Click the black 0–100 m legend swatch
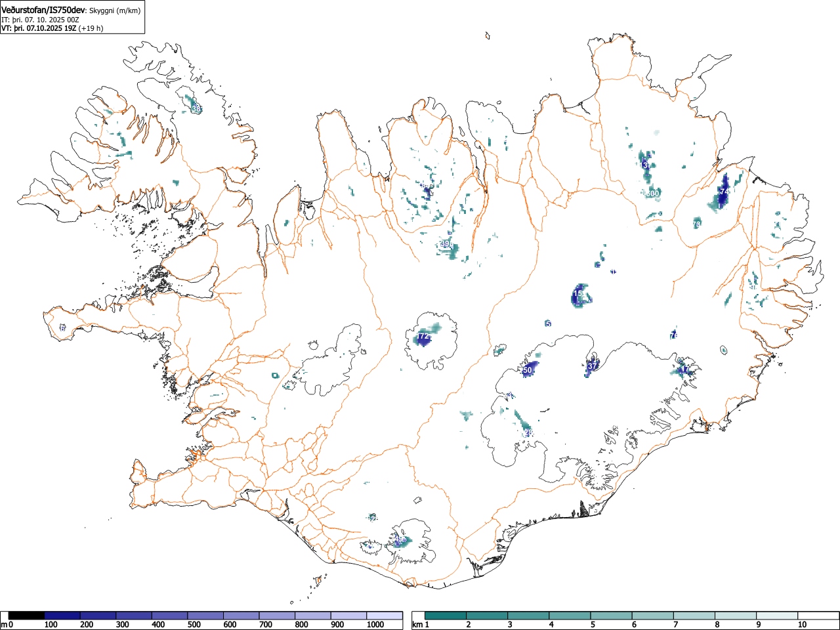This screenshot has width=840, height=630. [27, 616]
